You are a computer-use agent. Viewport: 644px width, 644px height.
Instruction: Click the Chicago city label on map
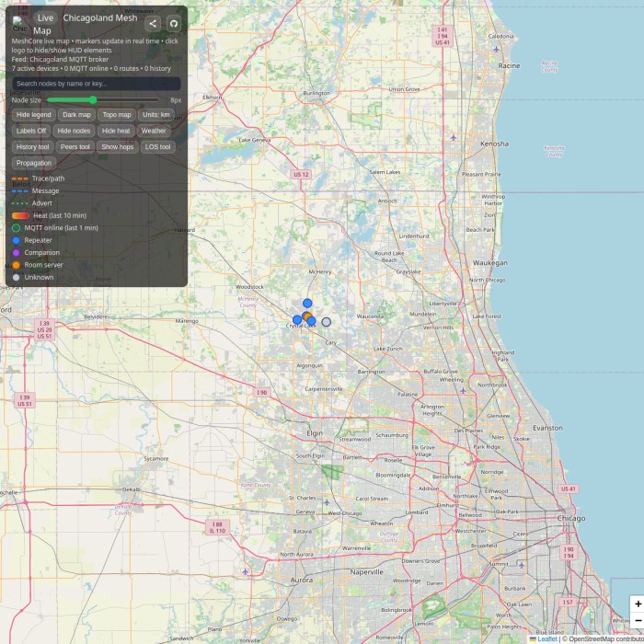coord(571,518)
